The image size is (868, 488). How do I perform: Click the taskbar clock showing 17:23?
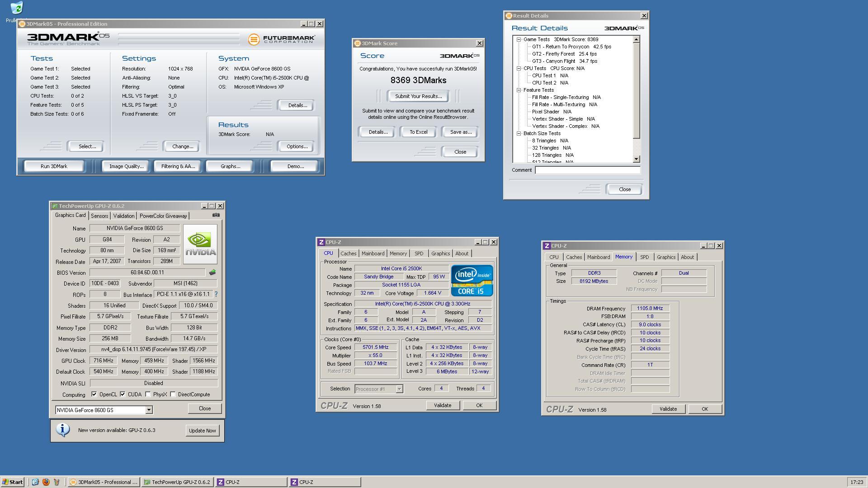(856, 482)
